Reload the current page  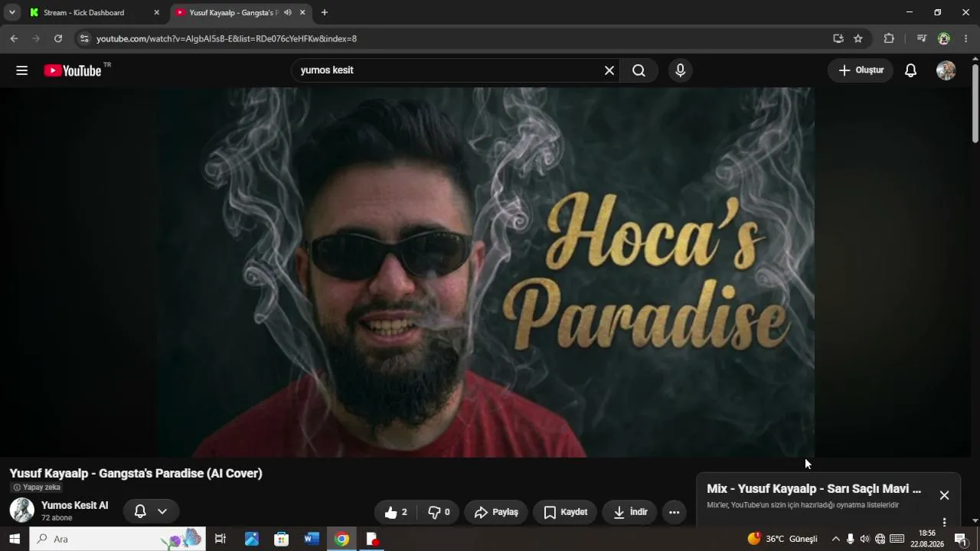coord(58,38)
